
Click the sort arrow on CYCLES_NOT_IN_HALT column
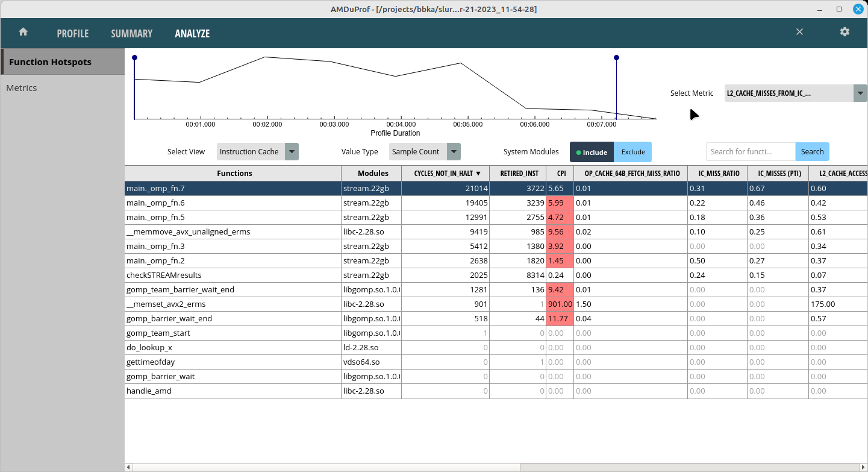(x=478, y=174)
